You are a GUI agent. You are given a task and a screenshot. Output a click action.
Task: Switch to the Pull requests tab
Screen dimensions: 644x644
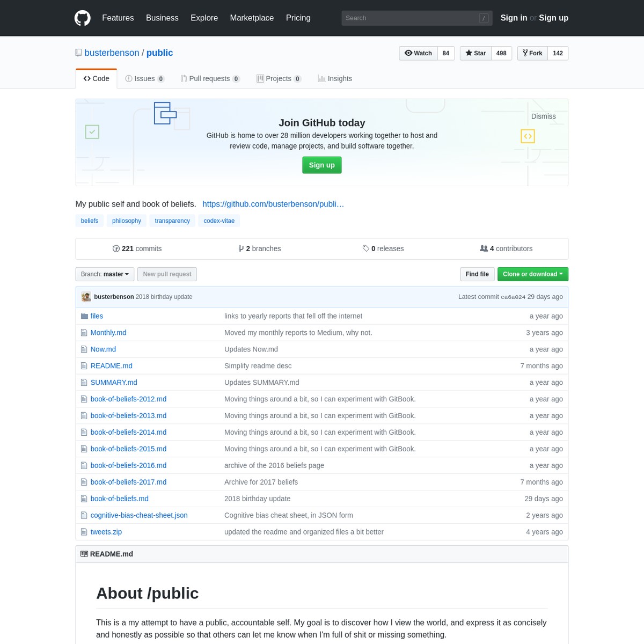(x=210, y=78)
